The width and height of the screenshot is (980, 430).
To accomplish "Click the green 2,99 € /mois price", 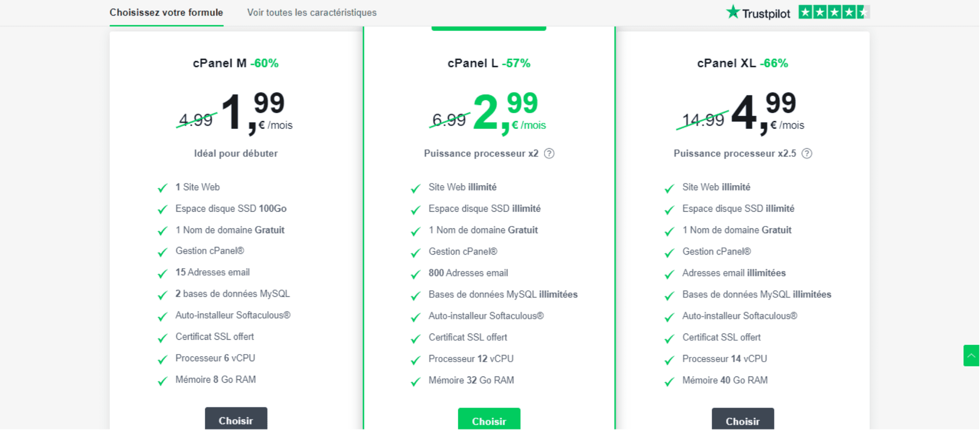I will tap(509, 113).
